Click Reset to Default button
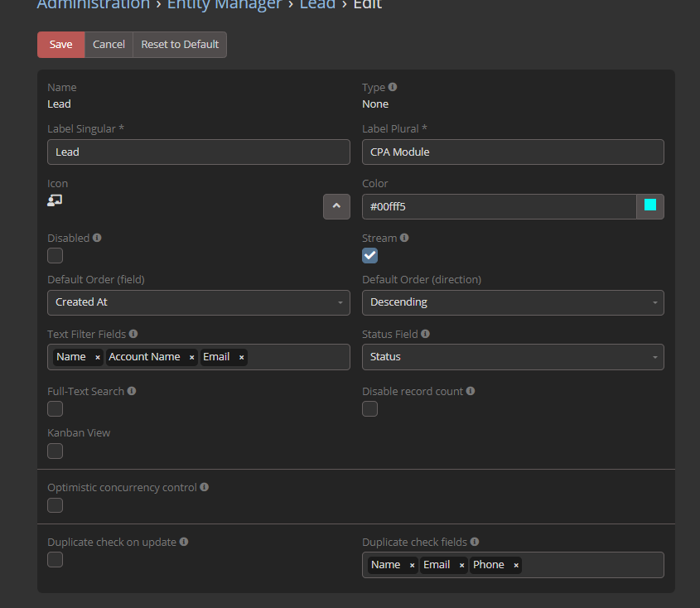 (180, 45)
